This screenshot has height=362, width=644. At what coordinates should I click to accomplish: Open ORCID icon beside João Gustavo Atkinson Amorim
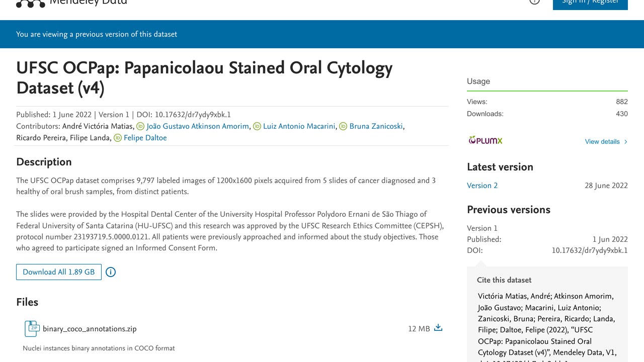tap(140, 127)
